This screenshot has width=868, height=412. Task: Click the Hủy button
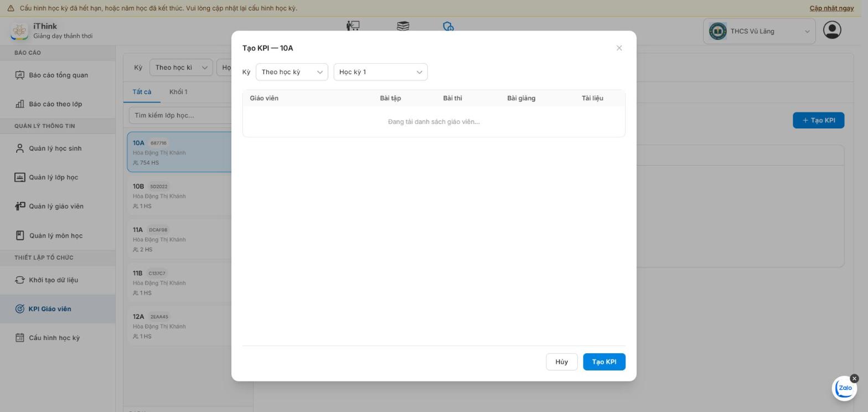coord(561,362)
